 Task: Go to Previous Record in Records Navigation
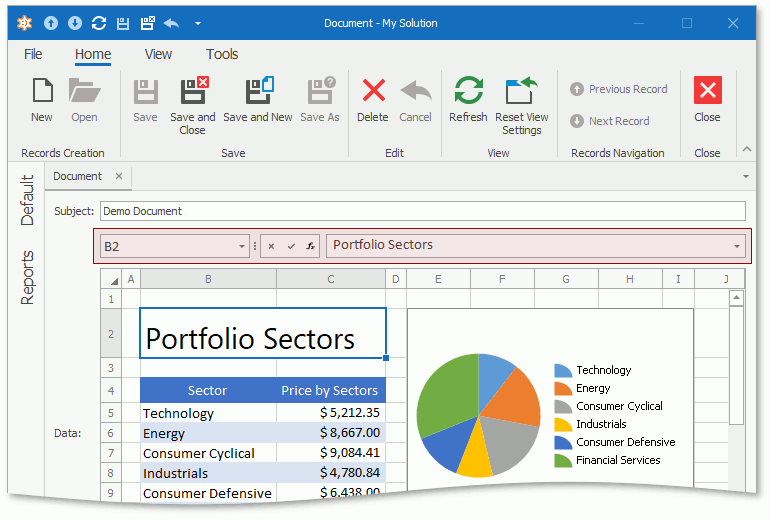pyautogui.click(x=619, y=89)
